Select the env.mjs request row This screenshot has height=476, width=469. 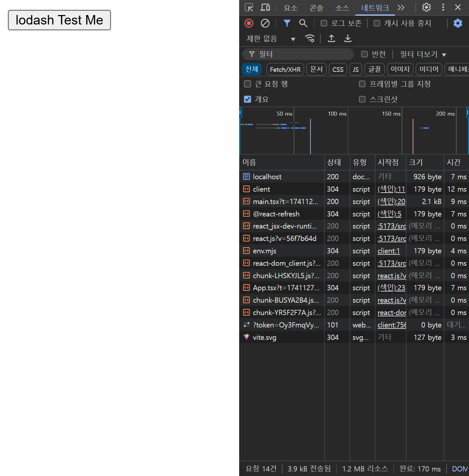(x=354, y=251)
